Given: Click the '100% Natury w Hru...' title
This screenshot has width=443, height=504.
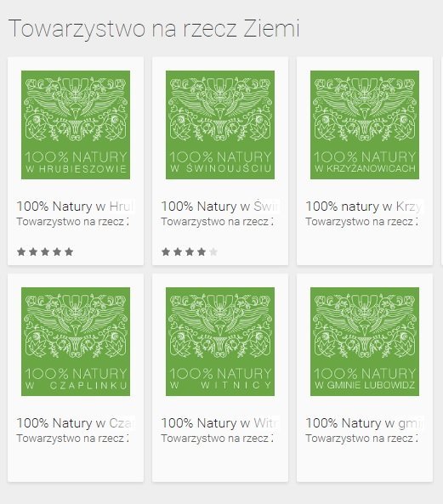Looking at the screenshot, I should pyautogui.click(x=75, y=206).
